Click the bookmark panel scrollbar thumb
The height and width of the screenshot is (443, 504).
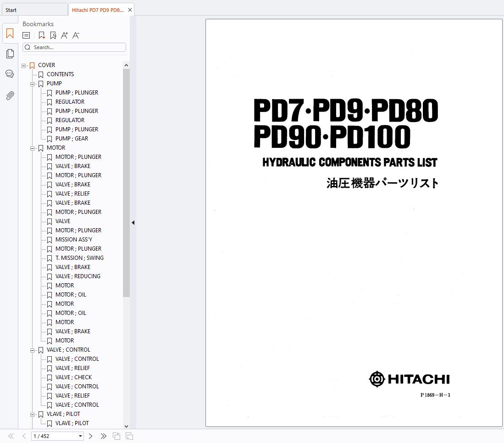[126, 183]
